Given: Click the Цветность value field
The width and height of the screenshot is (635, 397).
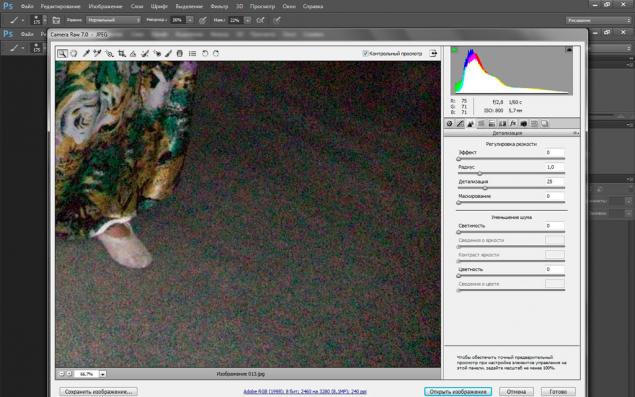Looking at the screenshot, I should tap(554, 269).
